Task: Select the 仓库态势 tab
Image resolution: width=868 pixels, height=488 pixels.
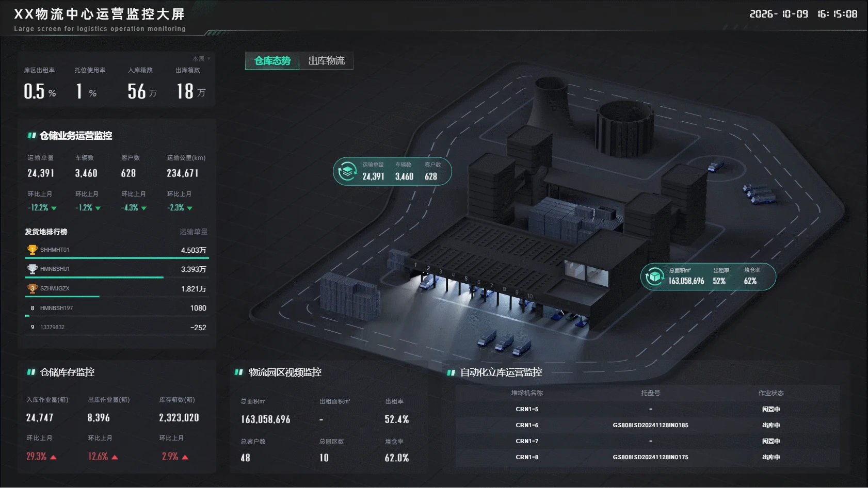Action: (x=272, y=61)
